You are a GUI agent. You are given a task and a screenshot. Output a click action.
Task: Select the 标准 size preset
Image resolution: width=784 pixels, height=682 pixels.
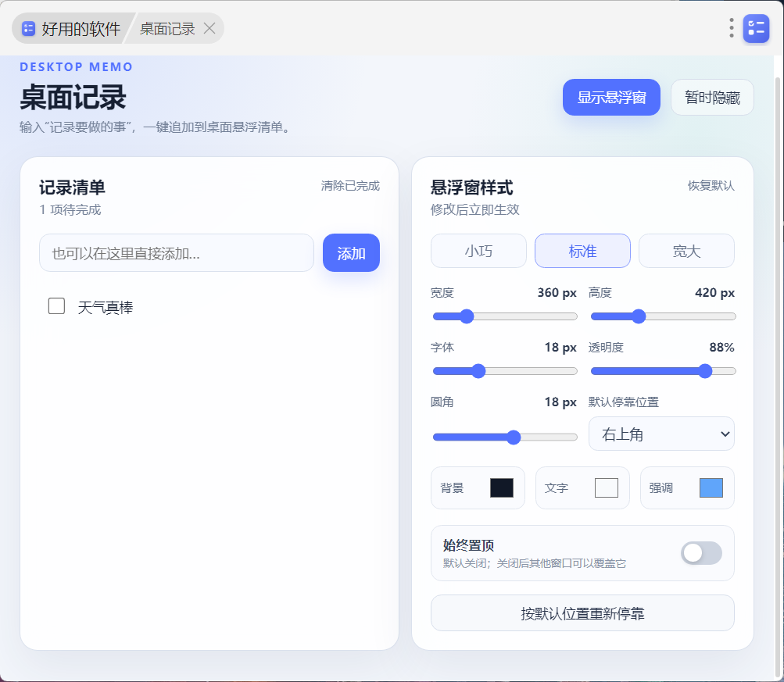tap(582, 251)
